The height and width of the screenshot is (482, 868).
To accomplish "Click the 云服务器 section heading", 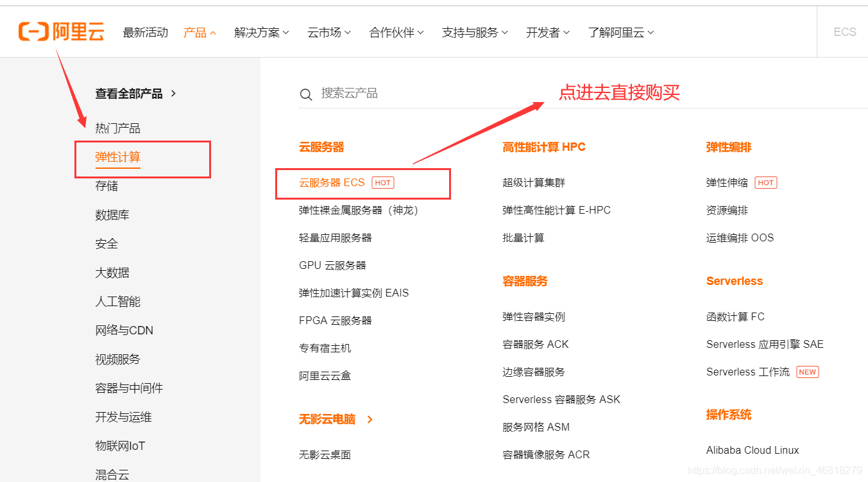I will tap(321, 148).
